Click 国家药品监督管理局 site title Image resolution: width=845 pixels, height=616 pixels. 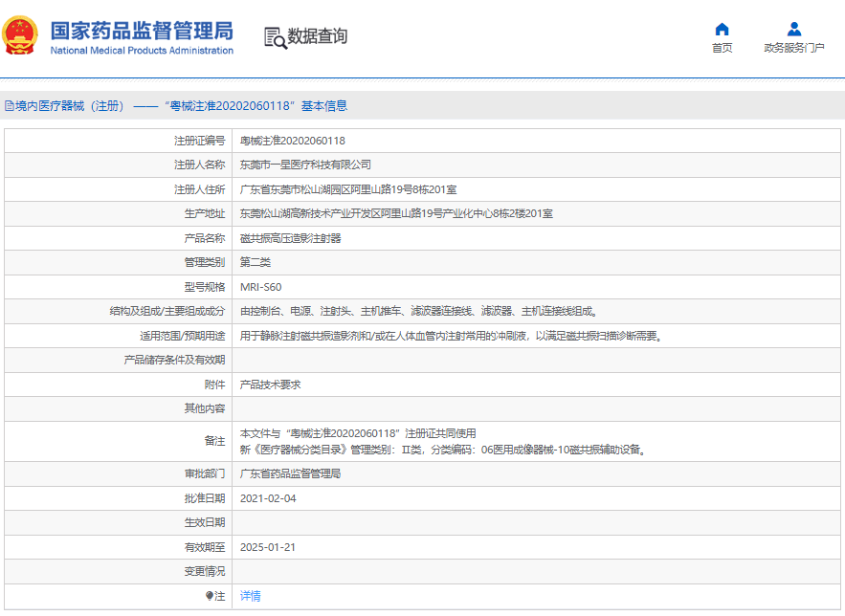tap(142, 32)
